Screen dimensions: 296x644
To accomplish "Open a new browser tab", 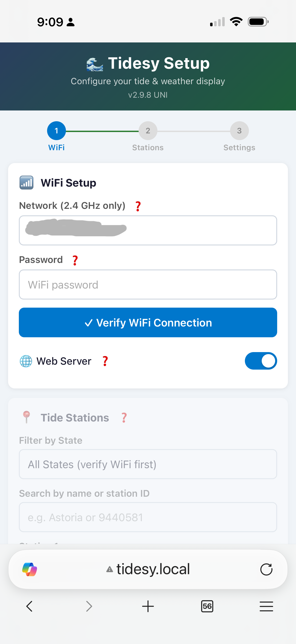I will 148,606.
